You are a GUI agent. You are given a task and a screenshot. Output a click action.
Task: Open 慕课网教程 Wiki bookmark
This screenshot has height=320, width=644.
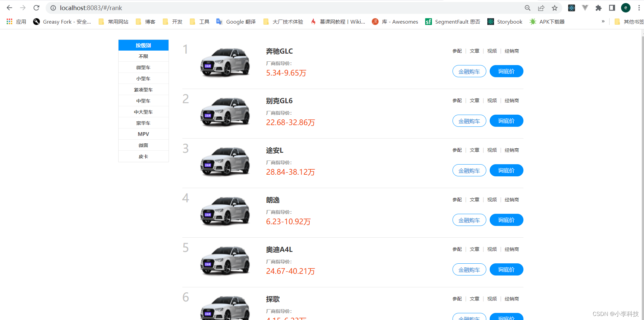click(x=338, y=22)
